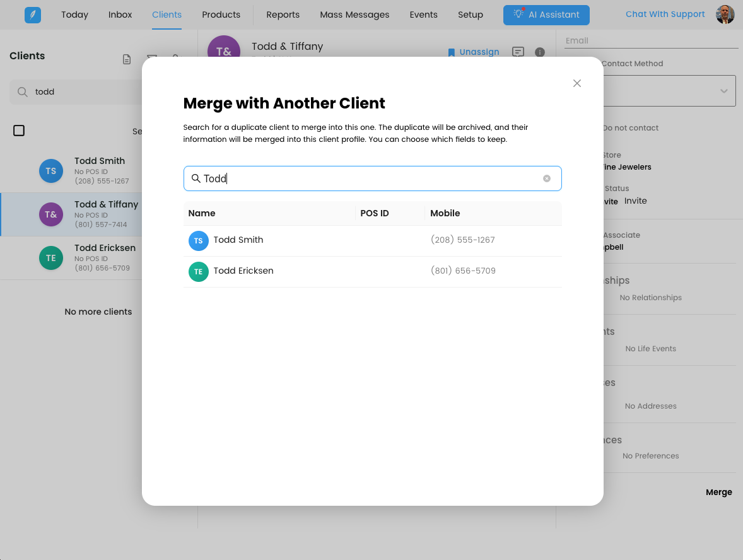Open the user profile avatar menu
This screenshot has width=743, height=560.
click(725, 15)
